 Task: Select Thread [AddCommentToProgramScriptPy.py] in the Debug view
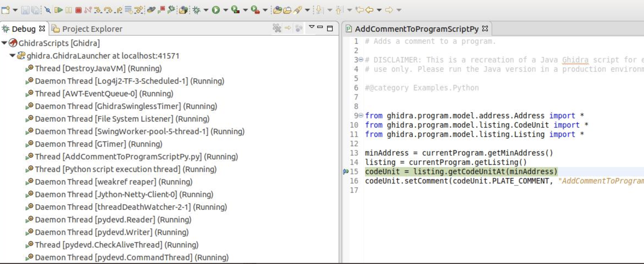pyautogui.click(x=136, y=157)
